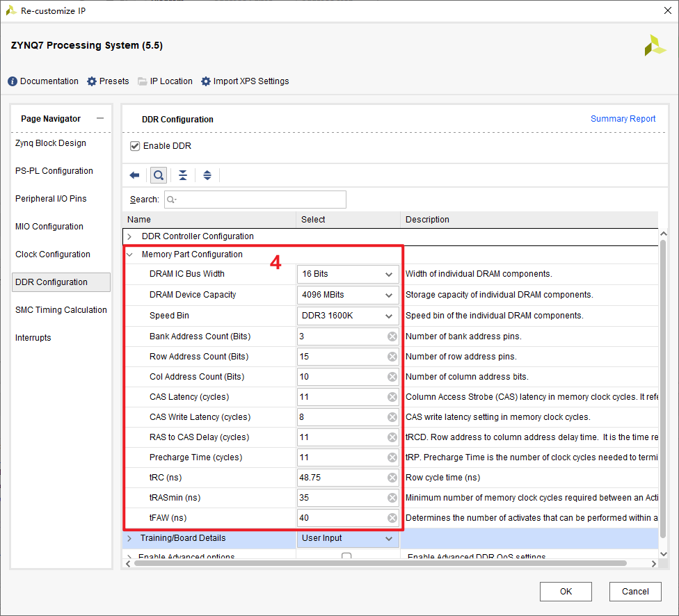Image resolution: width=679 pixels, height=616 pixels.
Task: Select Peripheral I/O Pins page
Action: [51, 199]
